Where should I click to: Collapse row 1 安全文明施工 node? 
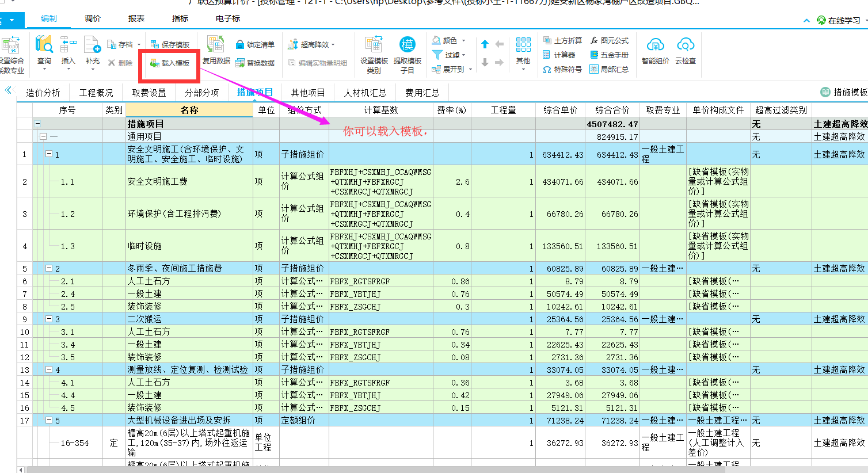click(49, 154)
